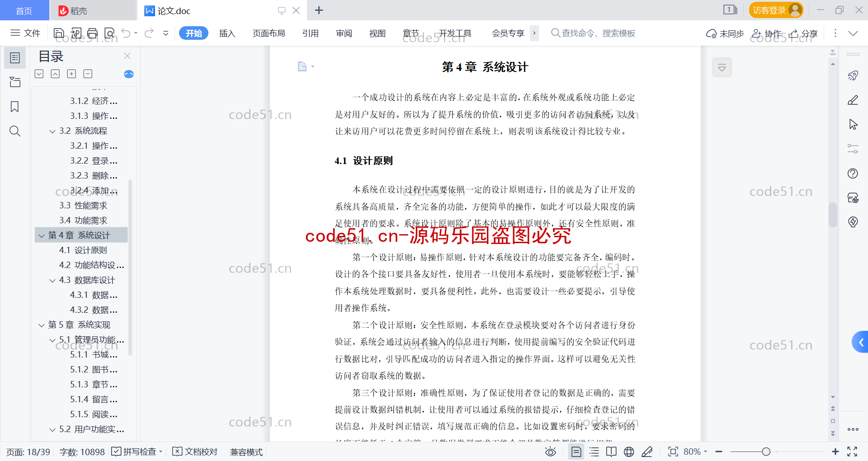Screen dimensions: 868x461
Task: Click the zoom out minus button
Action: click(x=719, y=452)
